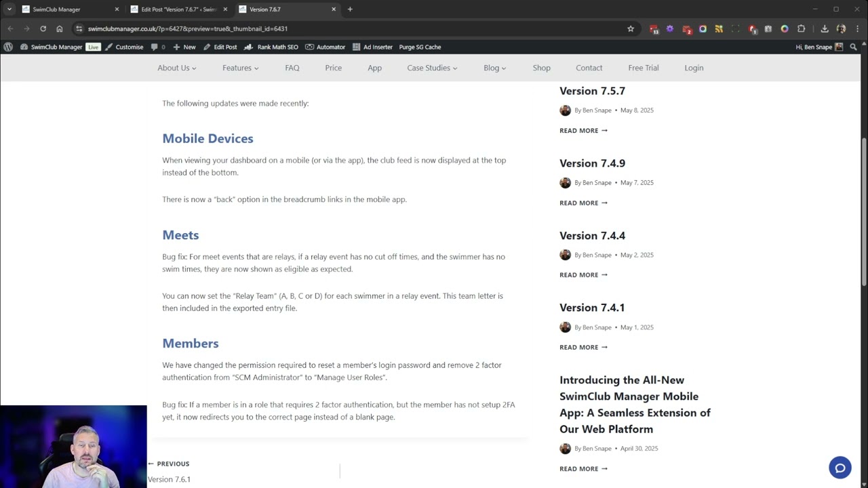Expand the Features menu
Viewport: 868px width, 488px height.
(240, 68)
